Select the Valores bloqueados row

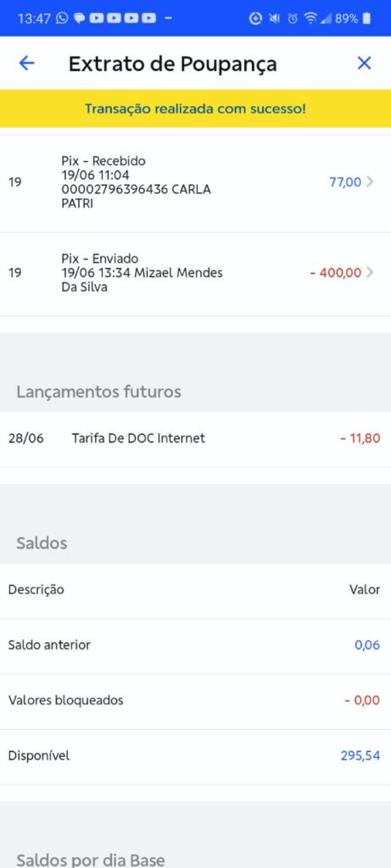pyautogui.click(x=195, y=701)
